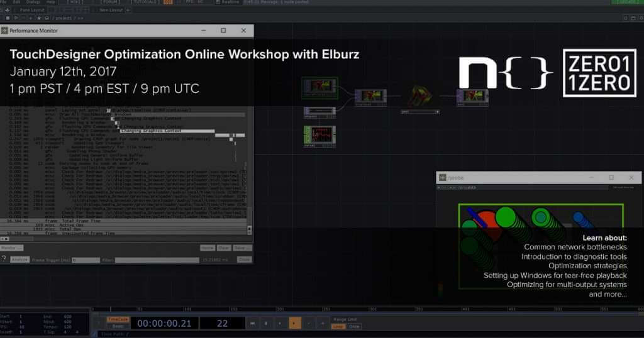Click the frame number field showing 22
644x338 pixels.
(x=222, y=323)
